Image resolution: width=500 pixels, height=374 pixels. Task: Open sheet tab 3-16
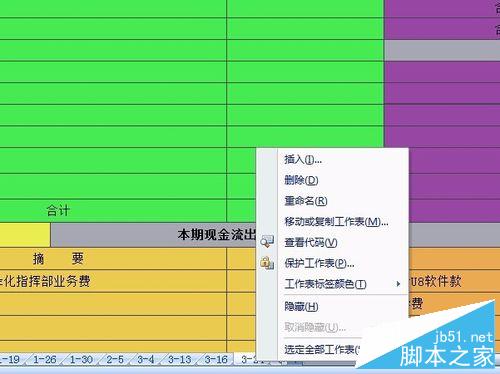click(216, 360)
